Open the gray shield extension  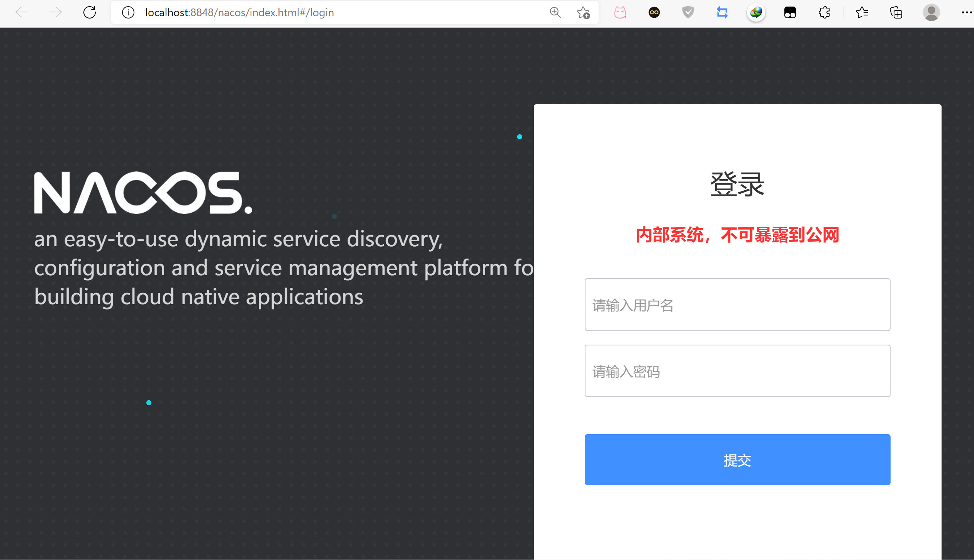[688, 12]
